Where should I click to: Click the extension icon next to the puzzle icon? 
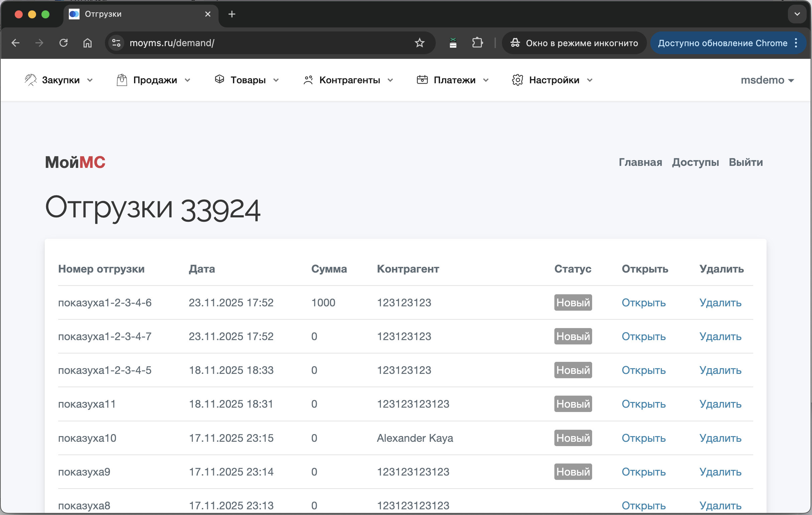453,43
